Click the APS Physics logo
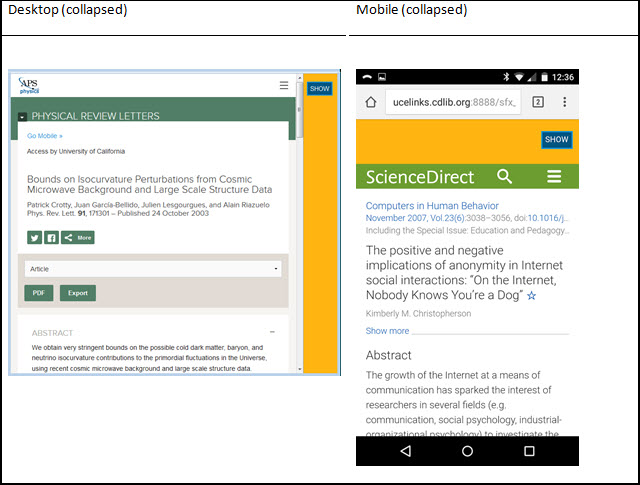Viewport: 640px width, 485px height. tap(28, 86)
